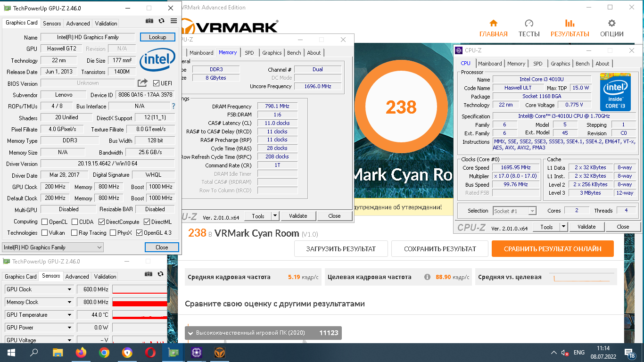This screenshot has width=644, height=362.
Task: Switch to GPU-Z taskbar icon
Action: (173, 352)
